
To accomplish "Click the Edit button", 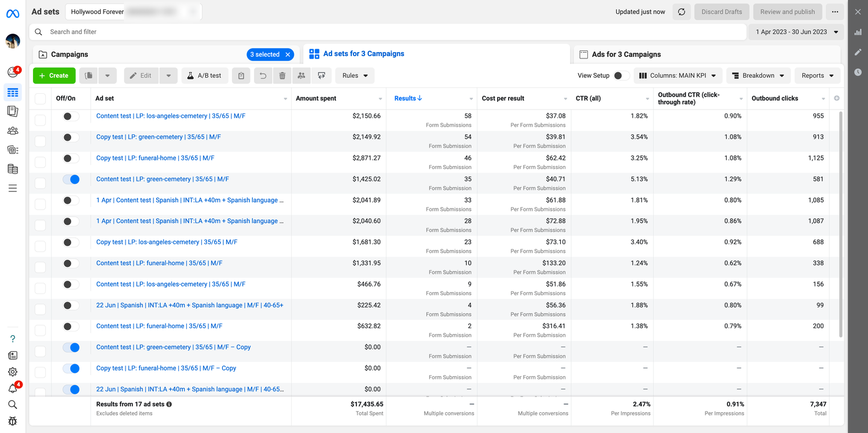I will point(141,76).
